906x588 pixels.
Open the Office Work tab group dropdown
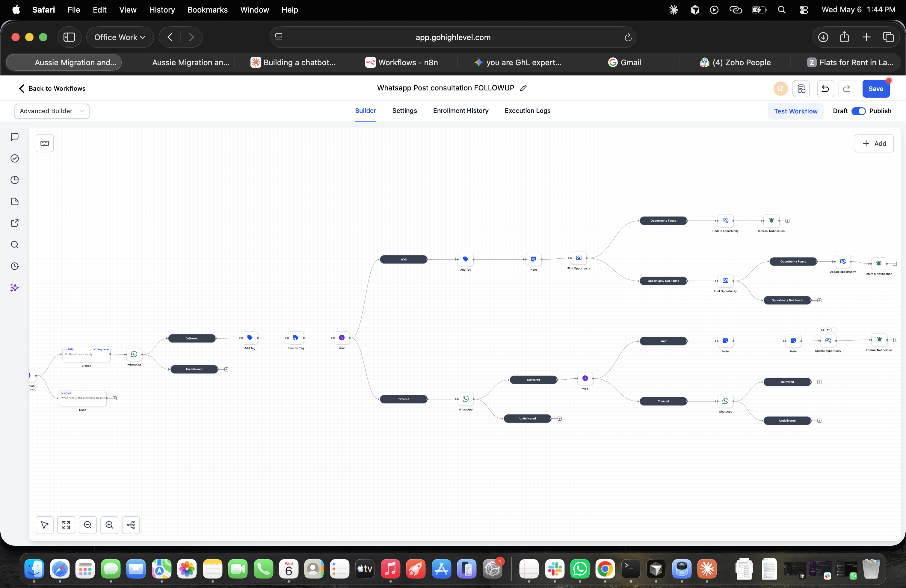pyautogui.click(x=120, y=37)
